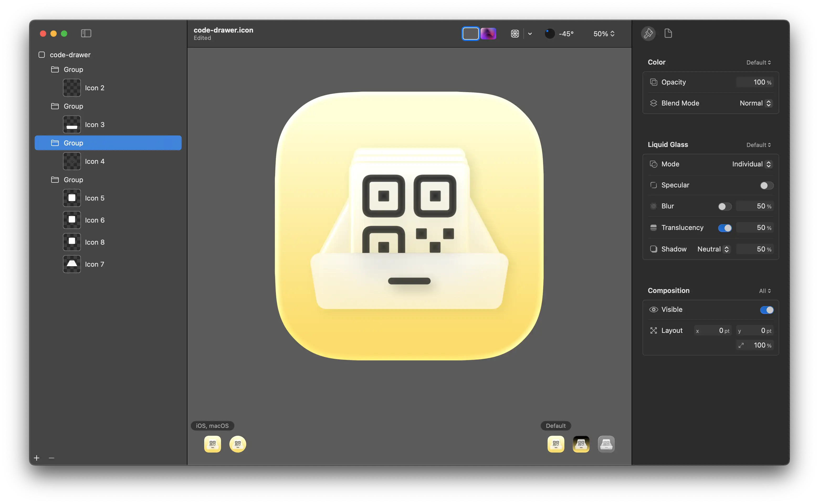Edit the Layout y value field
819x504 pixels.
point(754,331)
